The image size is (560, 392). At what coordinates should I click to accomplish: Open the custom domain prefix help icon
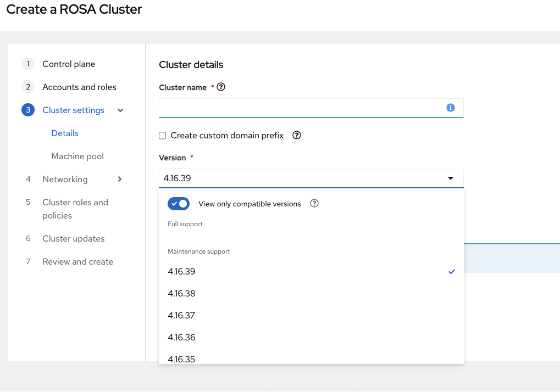[297, 135]
